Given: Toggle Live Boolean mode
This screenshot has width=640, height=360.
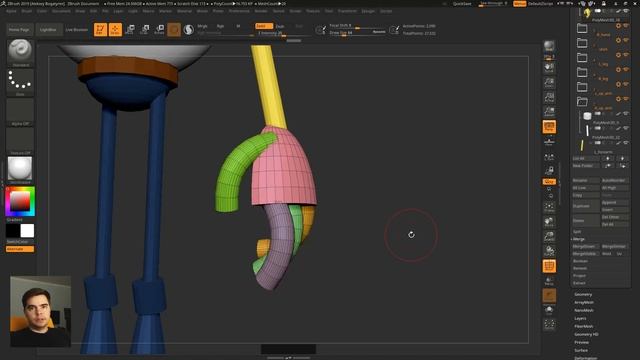Looking at the screenshot, I should point(76,29).
